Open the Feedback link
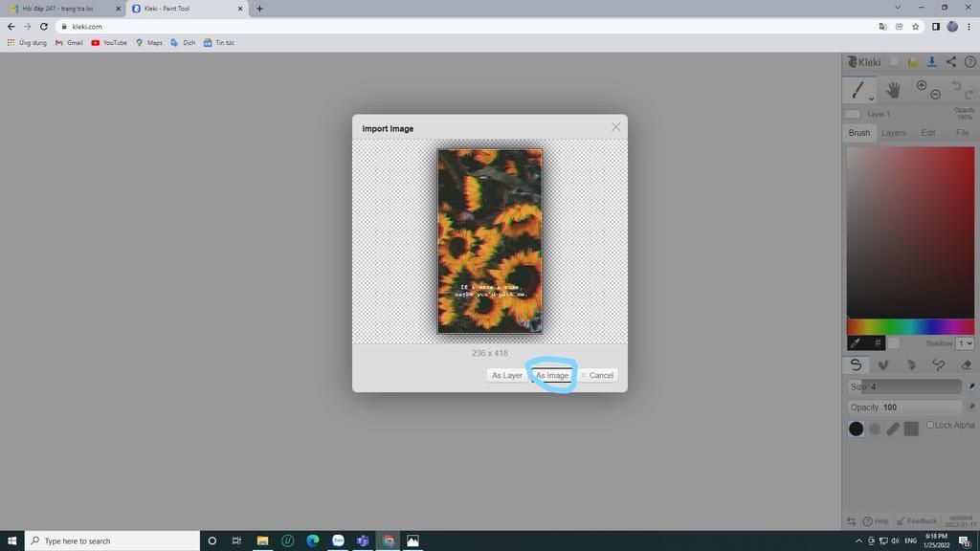 click(917, 521)
